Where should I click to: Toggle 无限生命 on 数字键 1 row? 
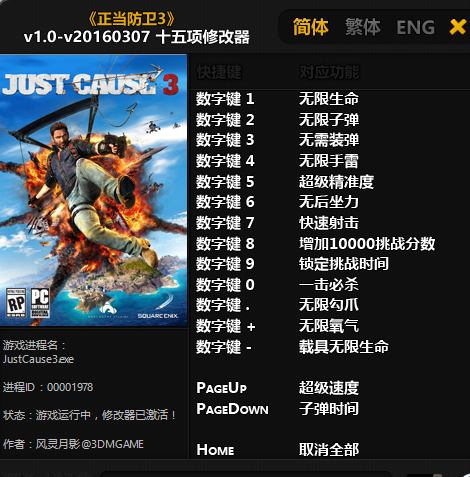[x=329, y=99]
